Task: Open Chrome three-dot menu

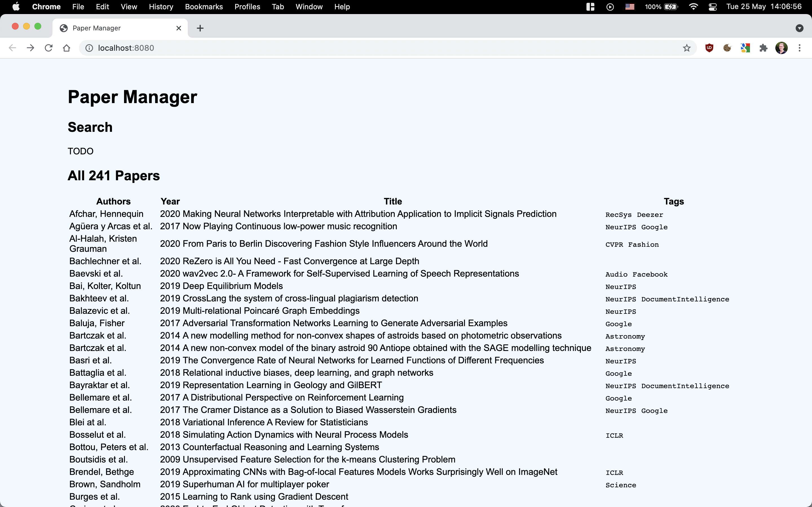Action: pyautogui.click(x=799, y=48)
